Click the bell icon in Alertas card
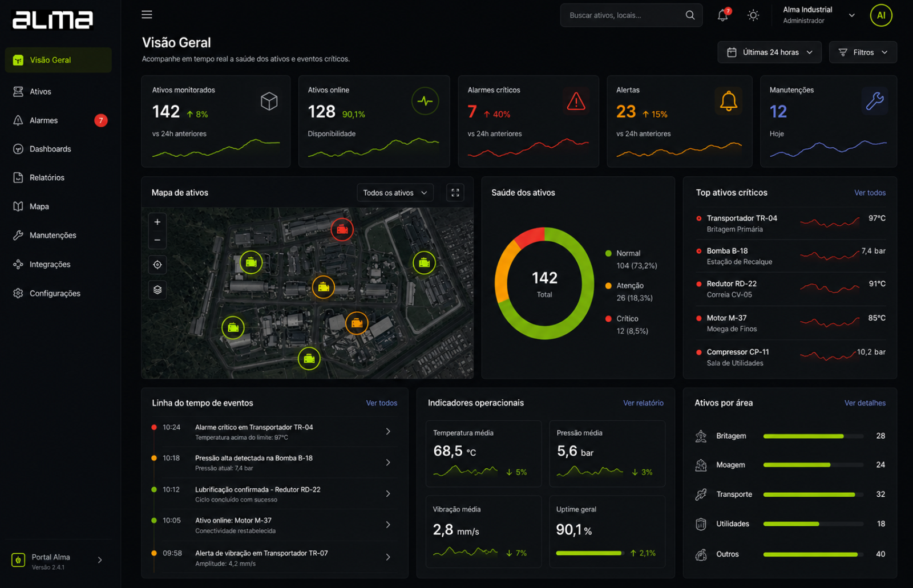913x588 pixels. 729,101
